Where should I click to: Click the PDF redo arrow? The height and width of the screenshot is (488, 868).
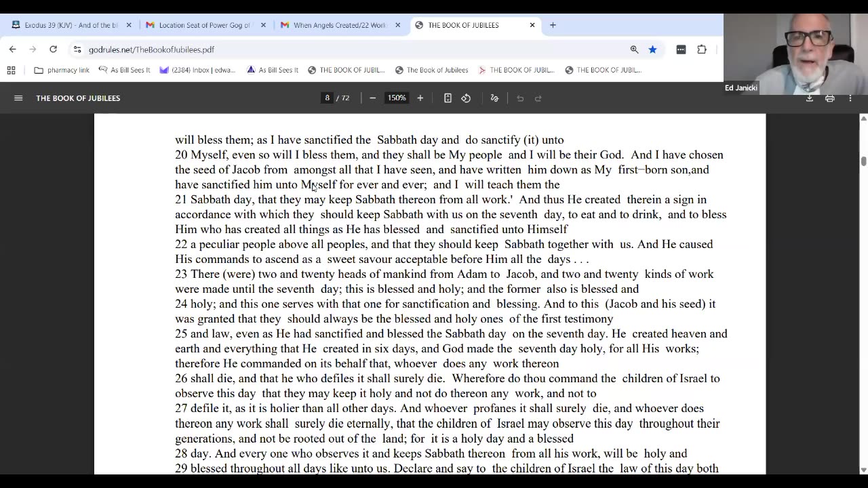(538, 98)
